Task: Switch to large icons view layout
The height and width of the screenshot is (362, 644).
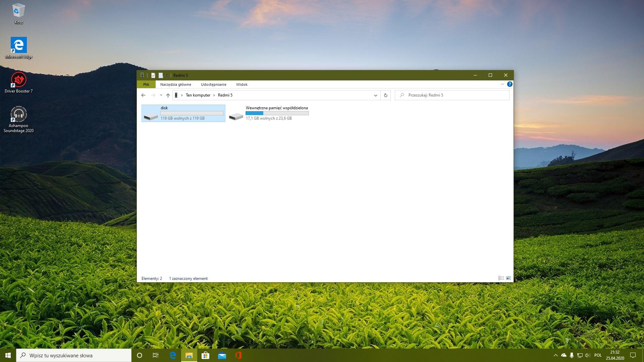Action: coord(508,278)
